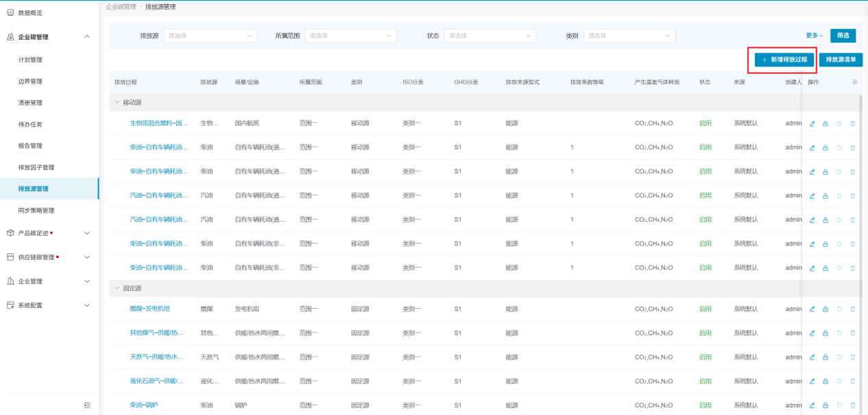Click the reset icon in 液化石油气 row
The image size is (868, 415).
pos(839,381)
